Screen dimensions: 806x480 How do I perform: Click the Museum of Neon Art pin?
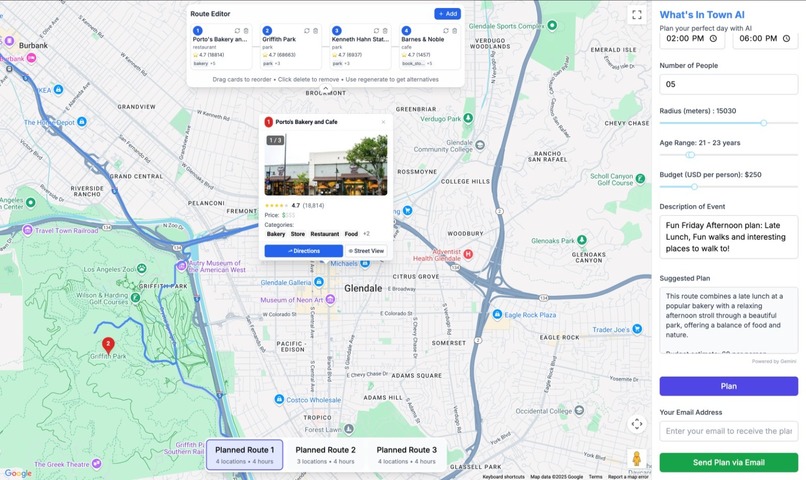click(331, 299)
